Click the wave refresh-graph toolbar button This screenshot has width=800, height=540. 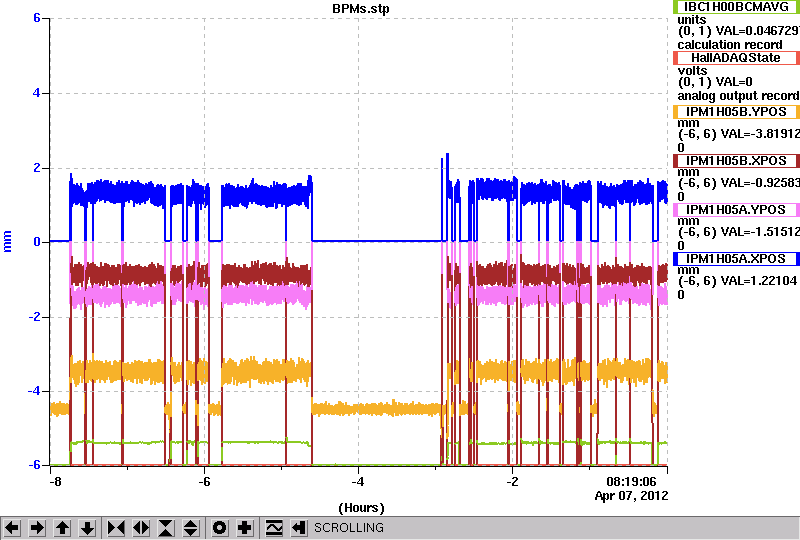coord(274,528)
